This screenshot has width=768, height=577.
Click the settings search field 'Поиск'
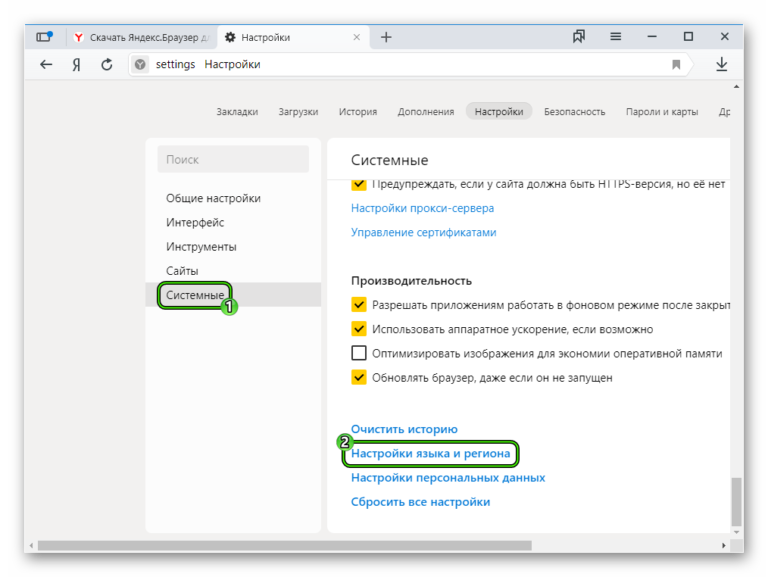tap(233, 159)
